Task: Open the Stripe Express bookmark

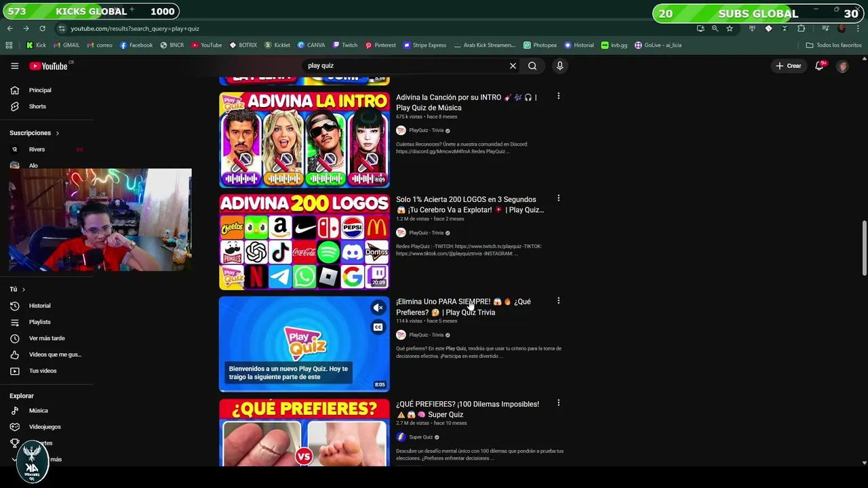Action: pyautogui.click(x=425, y=45)
